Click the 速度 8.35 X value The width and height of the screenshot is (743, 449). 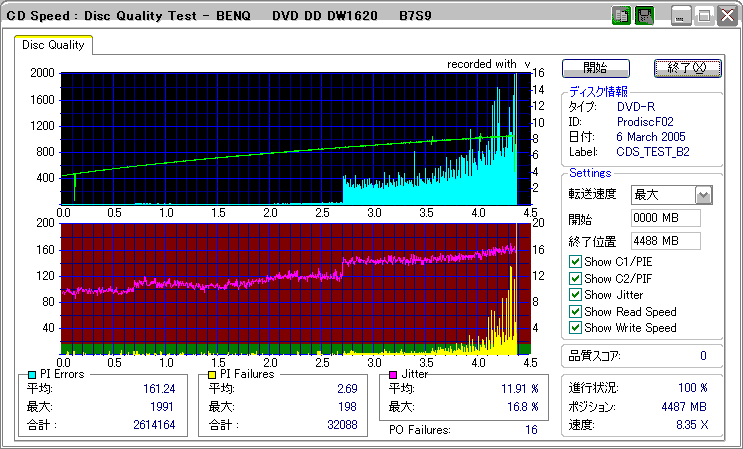(x=693, y=425)
